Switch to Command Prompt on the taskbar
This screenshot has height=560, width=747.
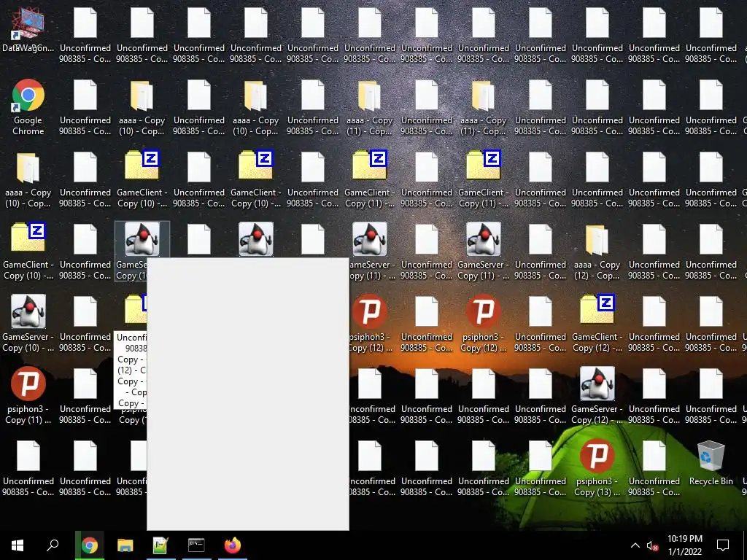[x=196, y=545]
